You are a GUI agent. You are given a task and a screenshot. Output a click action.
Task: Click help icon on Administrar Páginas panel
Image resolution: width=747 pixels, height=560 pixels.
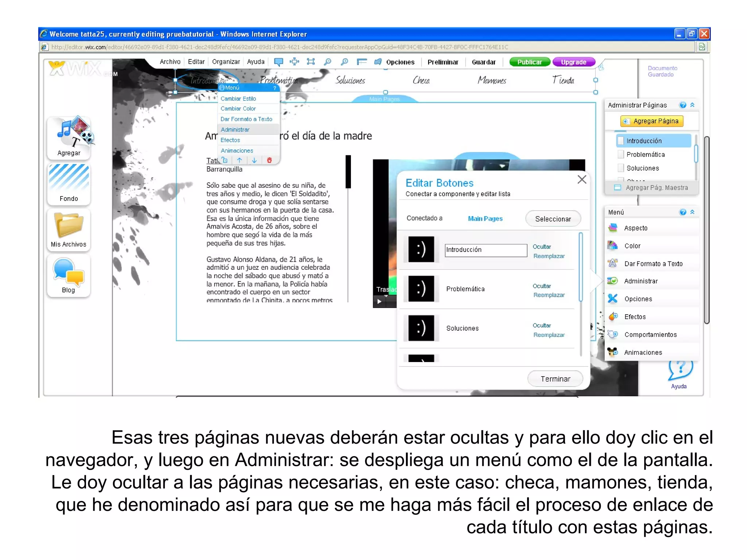point(682,105)
